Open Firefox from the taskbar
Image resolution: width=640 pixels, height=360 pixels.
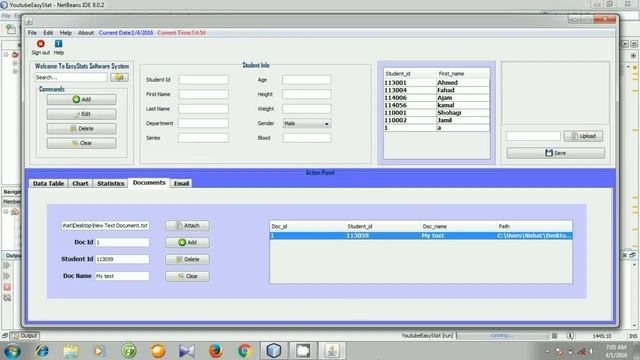click(216, 351)
